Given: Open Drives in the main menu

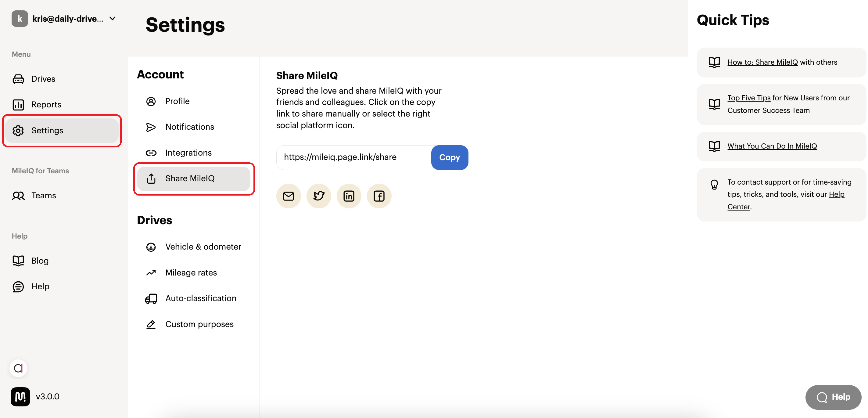Looking at the screenshot, I should coord(62,79).
